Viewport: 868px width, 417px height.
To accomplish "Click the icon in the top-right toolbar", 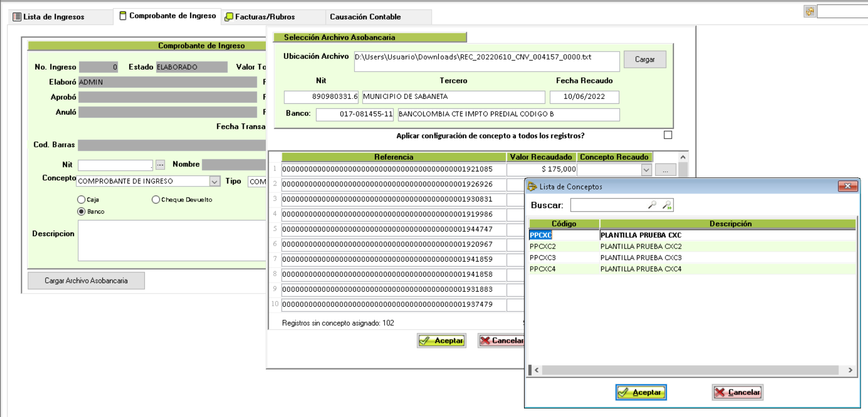I will tap(809, 12).
